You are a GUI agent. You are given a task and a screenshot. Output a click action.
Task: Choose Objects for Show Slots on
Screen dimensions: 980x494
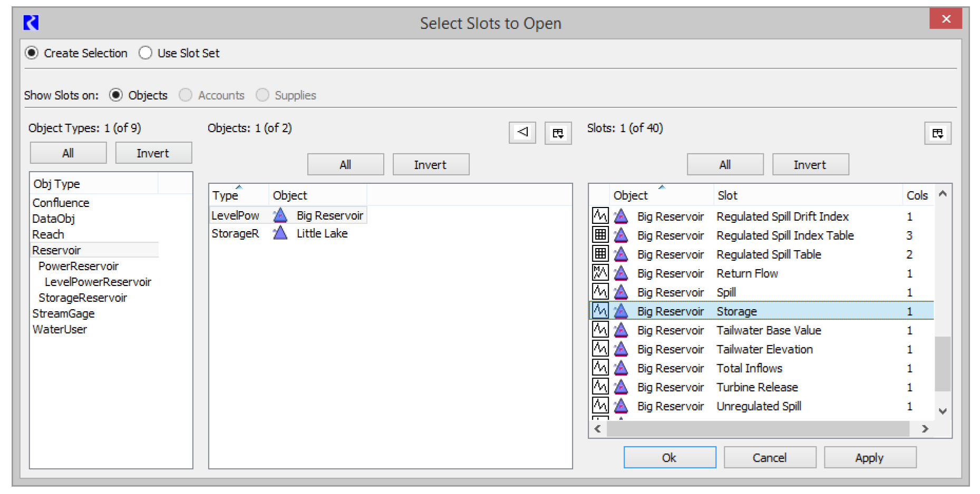116,95
